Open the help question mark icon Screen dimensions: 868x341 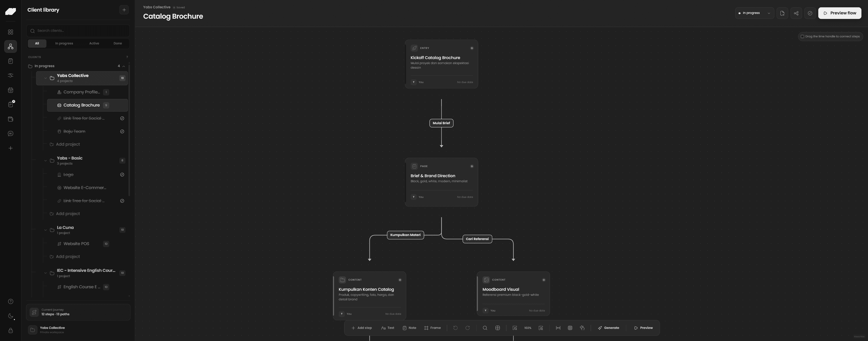tap(10, 302)
